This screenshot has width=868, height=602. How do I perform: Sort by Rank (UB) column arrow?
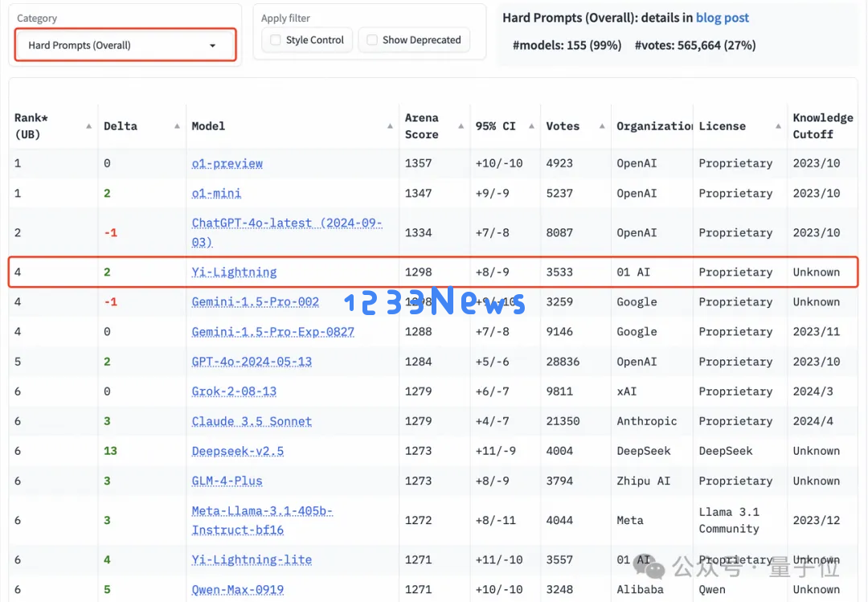point(88,126)
